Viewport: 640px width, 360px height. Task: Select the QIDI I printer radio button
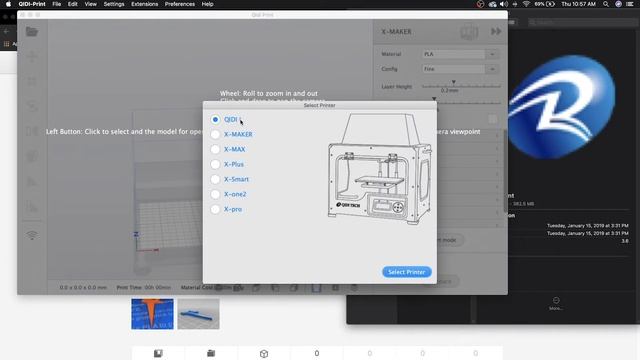[215, 119]
